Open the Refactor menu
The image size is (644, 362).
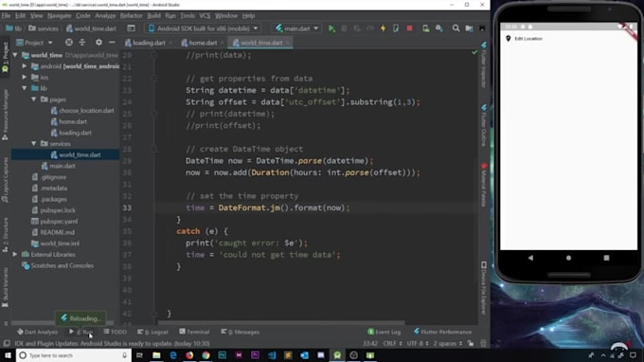tap(132, 15)
